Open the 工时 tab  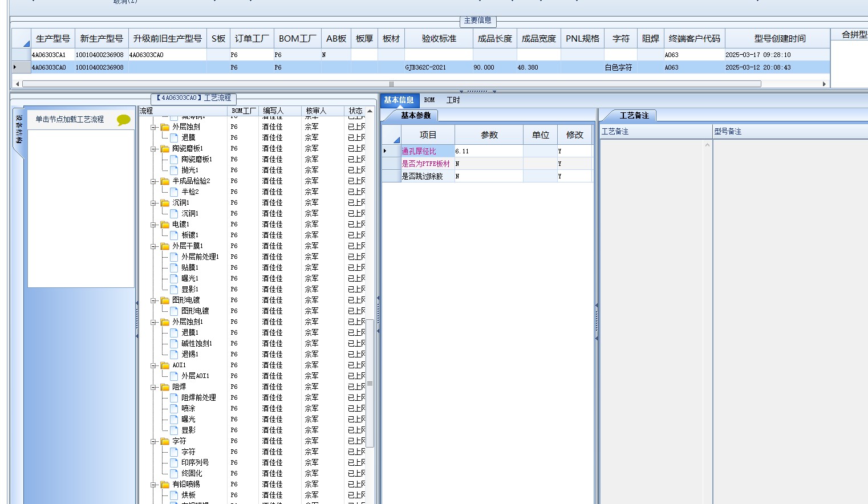point(453,100)
